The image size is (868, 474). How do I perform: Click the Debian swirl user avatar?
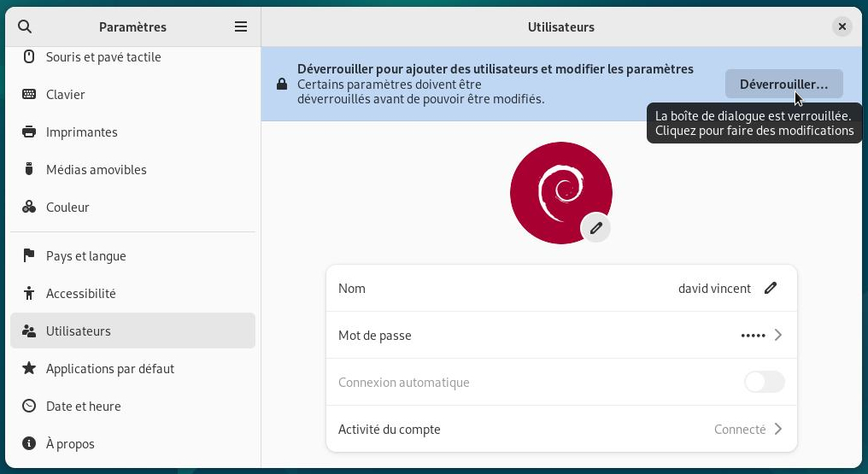point(560,192)
